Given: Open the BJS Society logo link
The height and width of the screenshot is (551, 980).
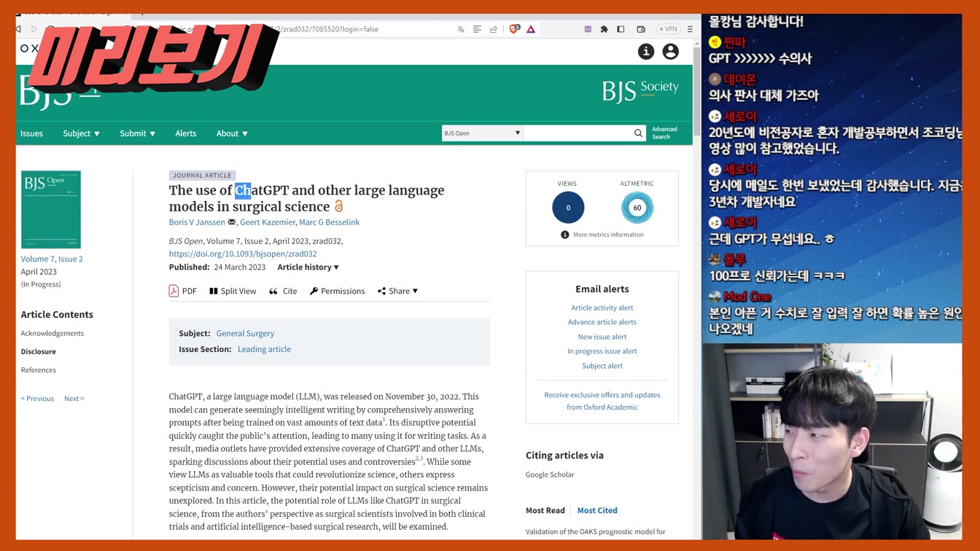Looking at the screenshot, I should pyautogui.click(x=640, y=90).
